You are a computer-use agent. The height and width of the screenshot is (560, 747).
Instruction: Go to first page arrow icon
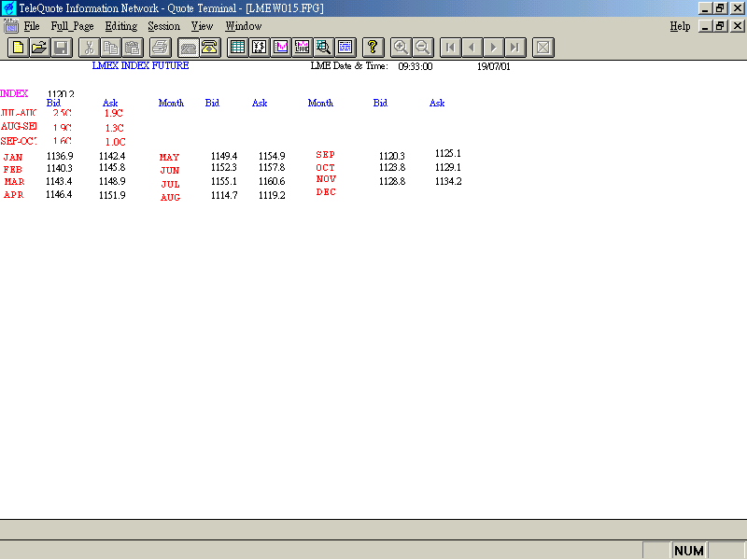[x=450, y=48]
